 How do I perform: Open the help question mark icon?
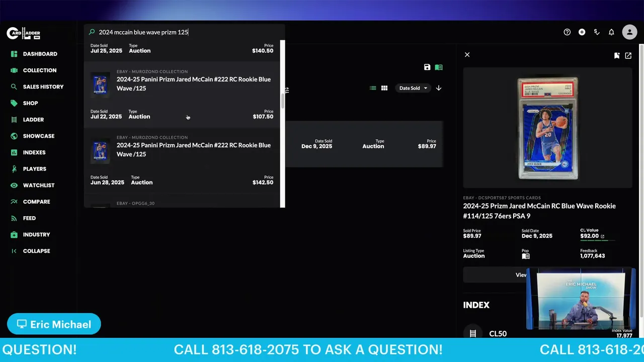pos(567,32)
